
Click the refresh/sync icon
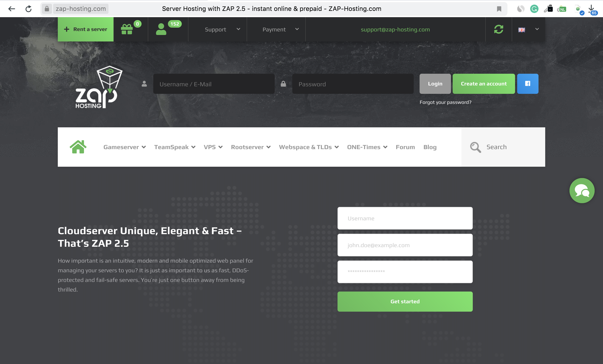click(x=499, y=29)
